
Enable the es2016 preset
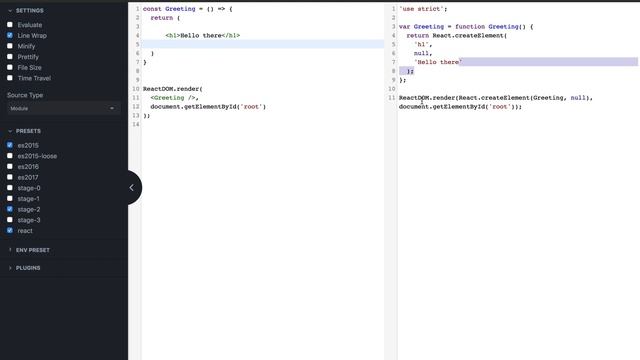(10, 166)
